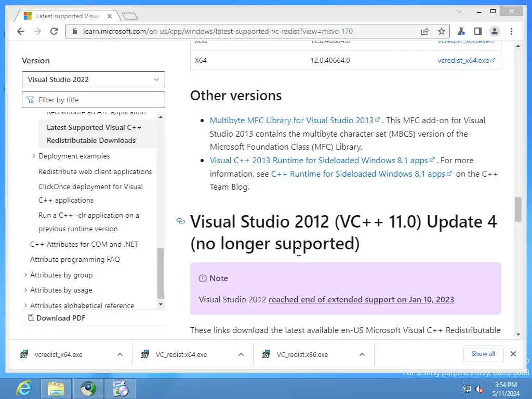Open reached end of extended support link

click(362, 300)
